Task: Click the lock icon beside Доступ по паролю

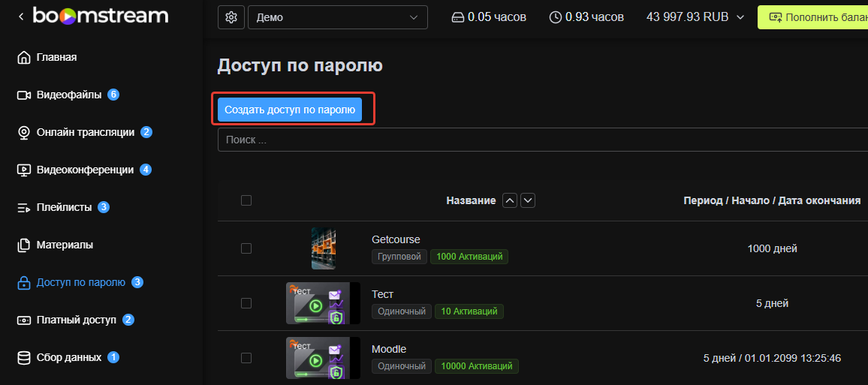Action: coord(24,283)
